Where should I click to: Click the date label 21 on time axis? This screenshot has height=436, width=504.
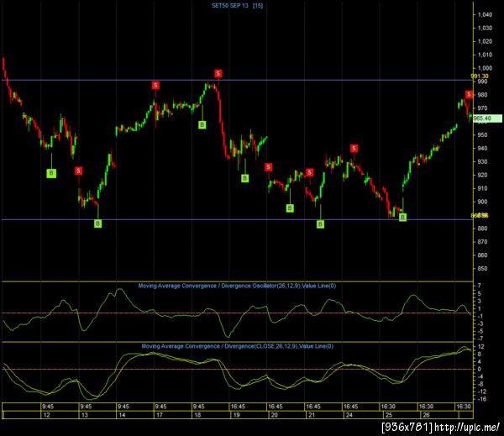(312, 415)
